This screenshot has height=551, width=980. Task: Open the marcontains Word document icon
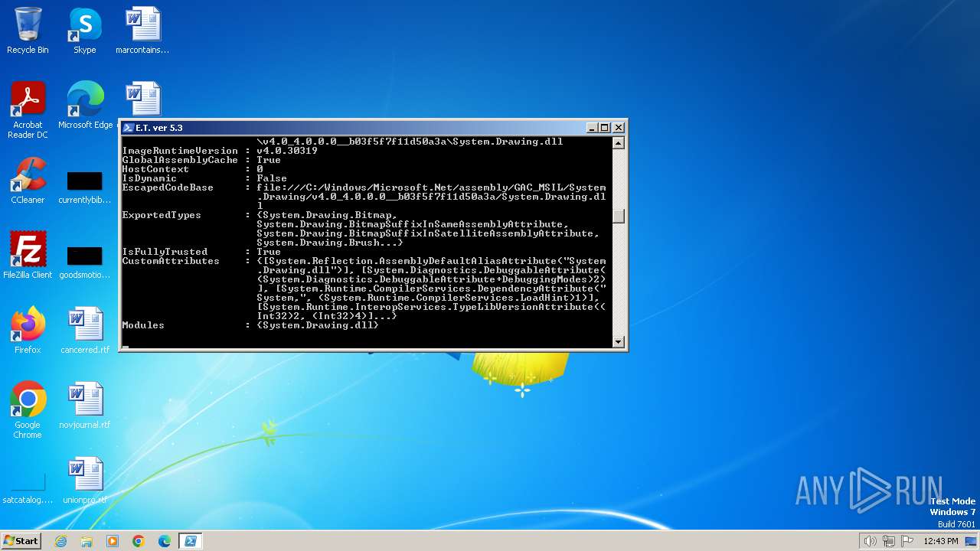pos(142,31)
